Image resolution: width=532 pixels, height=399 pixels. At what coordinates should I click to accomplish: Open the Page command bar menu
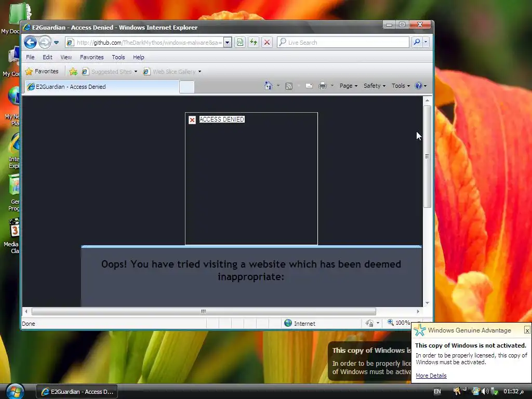(x=349, y=86)
